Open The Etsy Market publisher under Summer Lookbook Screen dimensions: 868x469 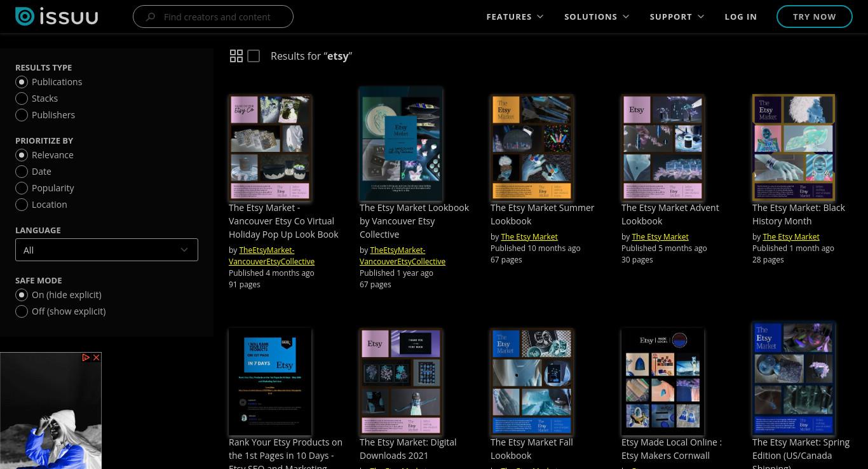529,236
